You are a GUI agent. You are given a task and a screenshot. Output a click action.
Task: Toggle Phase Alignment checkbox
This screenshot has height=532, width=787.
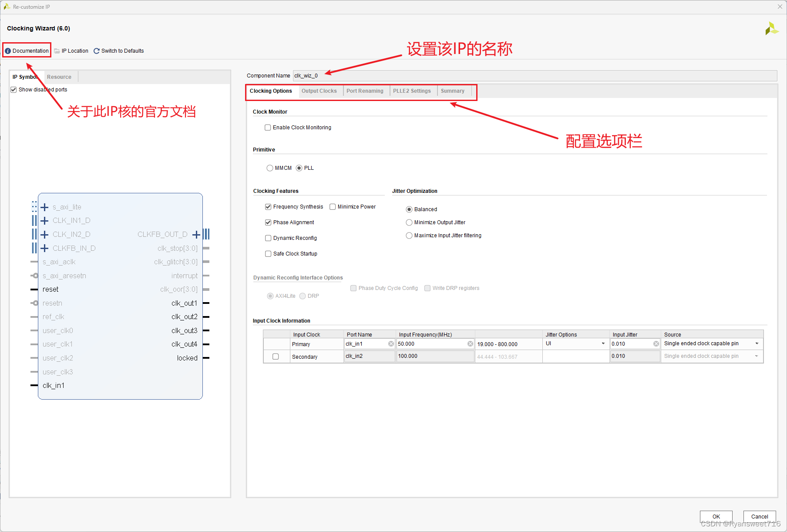click(x=268, y=222)
